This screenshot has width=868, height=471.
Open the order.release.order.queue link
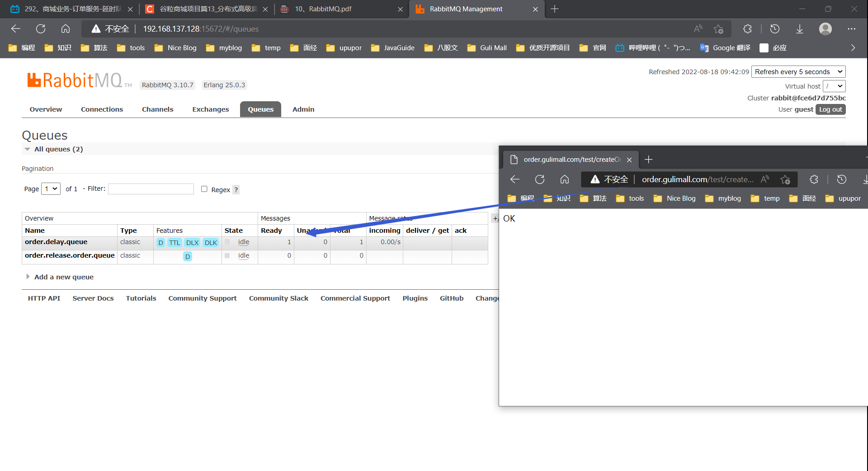[x=70, y=255]
